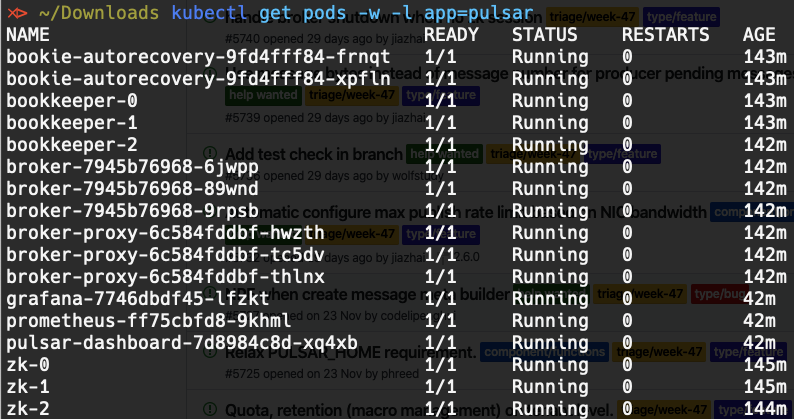
Task: Click the NAME column header
Action: coord(28,35)
